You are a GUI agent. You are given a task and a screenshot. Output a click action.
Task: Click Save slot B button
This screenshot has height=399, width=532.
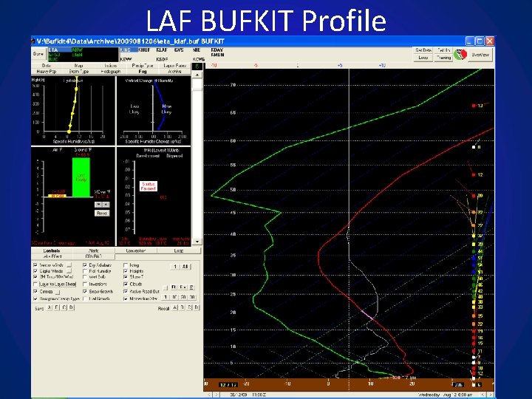point(56,307)
